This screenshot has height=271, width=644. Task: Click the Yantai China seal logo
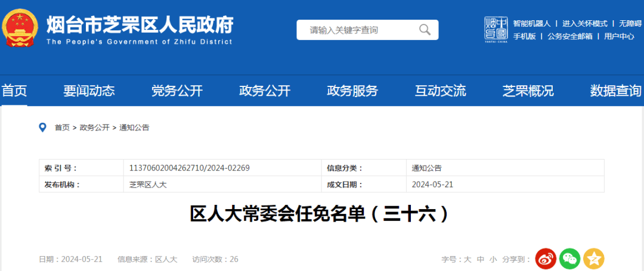coord(496,29)
